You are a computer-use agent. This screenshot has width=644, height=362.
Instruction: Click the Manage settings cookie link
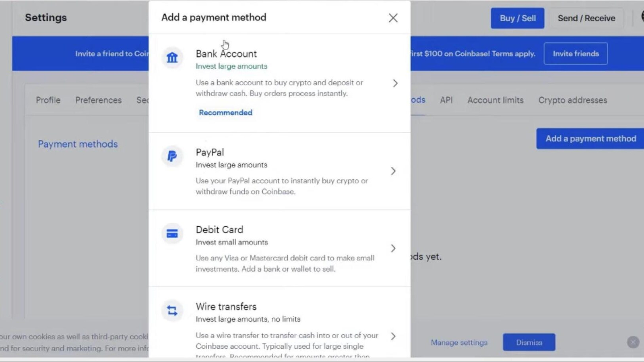(459, 342)
